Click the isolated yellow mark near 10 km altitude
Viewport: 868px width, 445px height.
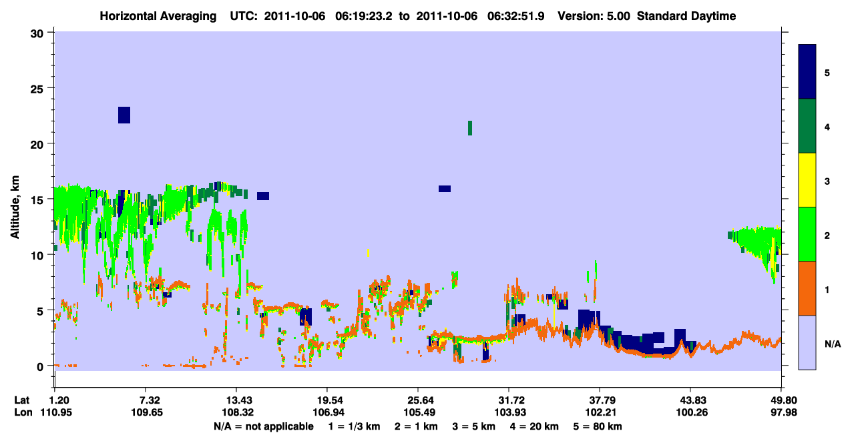(368, 254)
